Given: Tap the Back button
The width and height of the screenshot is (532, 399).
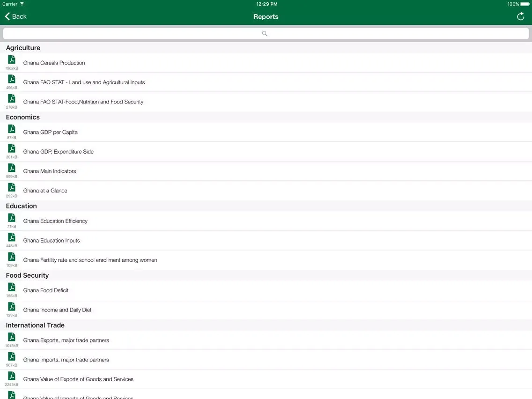Looking at the screenshot, I should coord(15,16).
